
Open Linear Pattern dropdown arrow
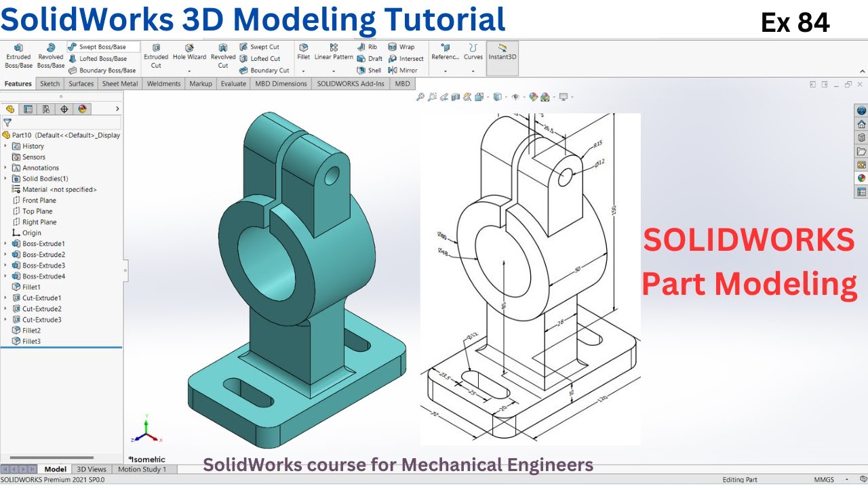(334, 70)
